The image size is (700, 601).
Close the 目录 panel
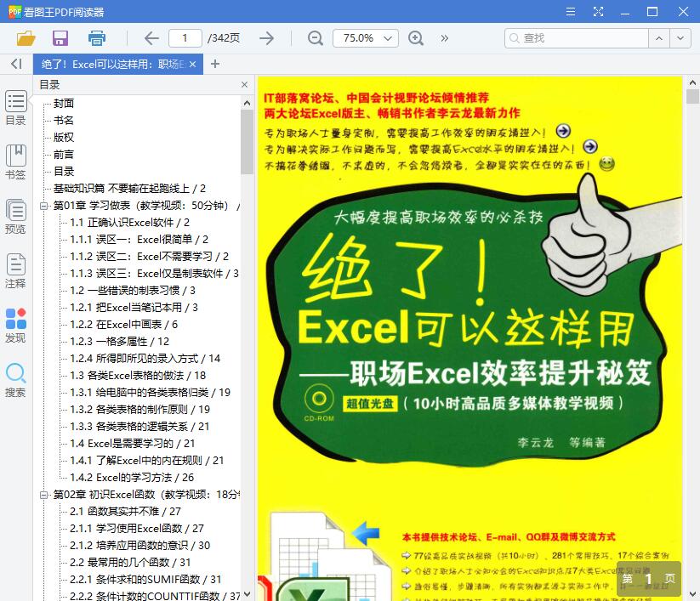pos(244,85)
